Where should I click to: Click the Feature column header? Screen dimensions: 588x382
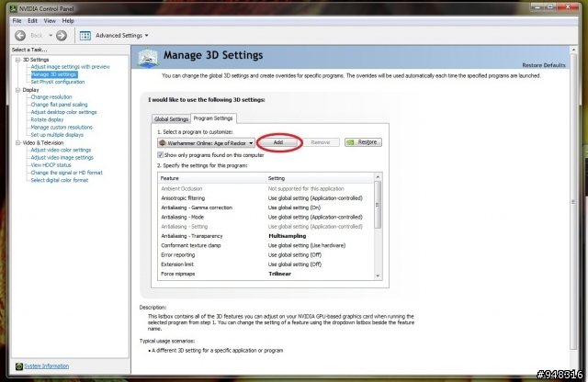(x=212, y=178)
